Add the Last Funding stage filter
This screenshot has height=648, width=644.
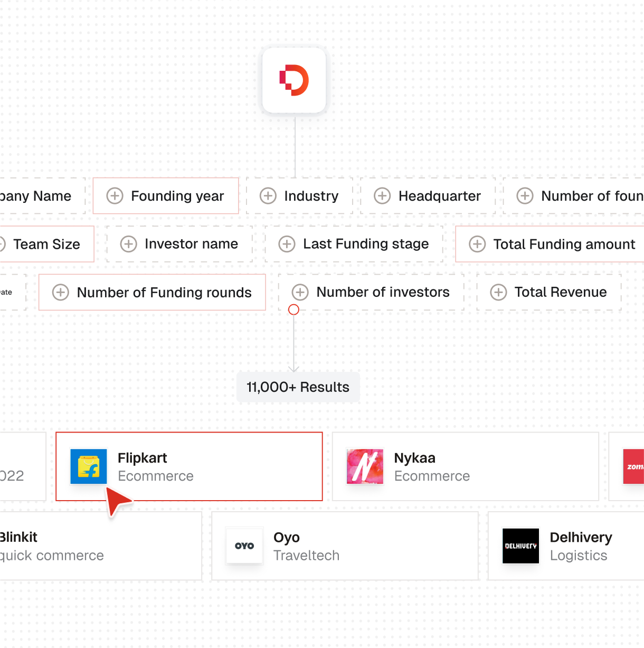(x=354, y=244)
